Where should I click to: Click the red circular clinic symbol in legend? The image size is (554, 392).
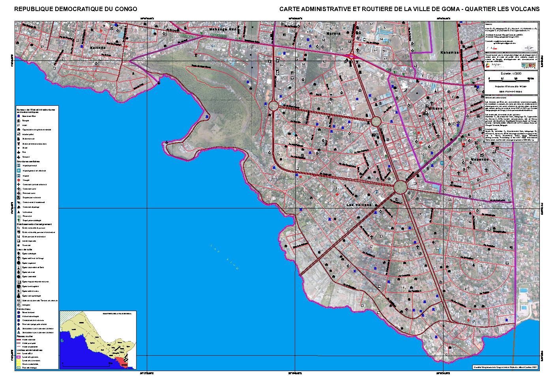tap(19, 180)
